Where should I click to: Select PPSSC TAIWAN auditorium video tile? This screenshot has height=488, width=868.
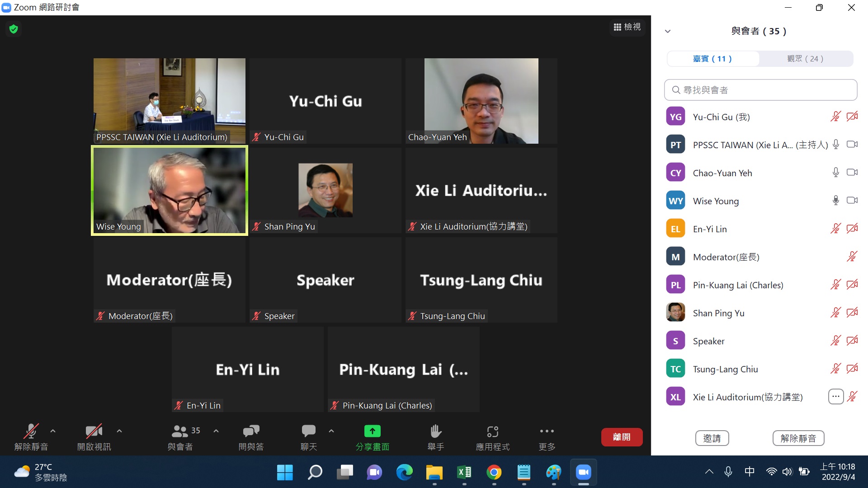170,101
